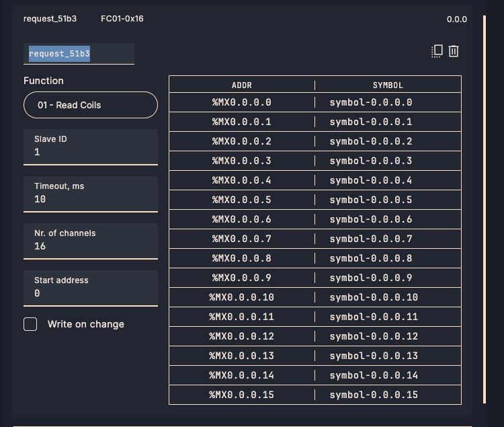Click the vertical scrollbar on the right
504x427 pixels.
(x=485, y=209)
